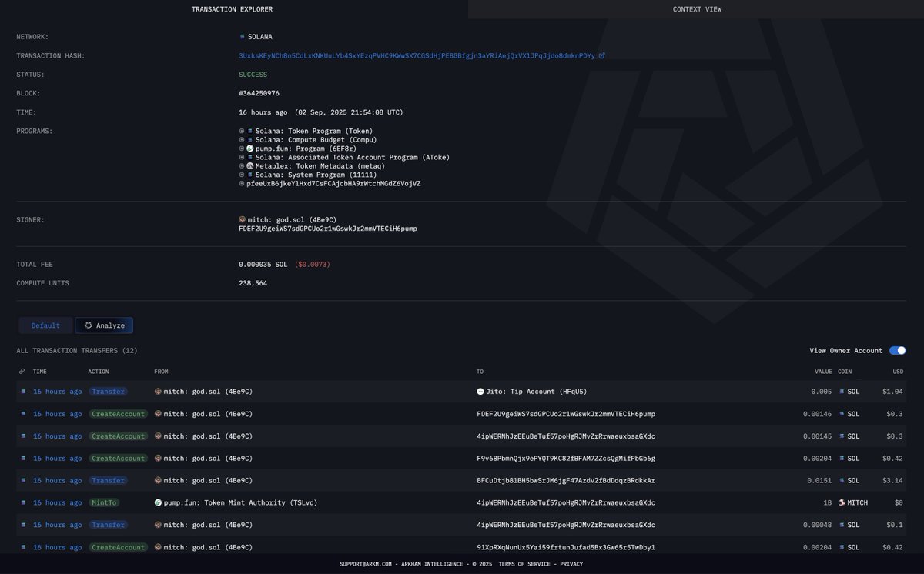Click the 16 hours ago time in the MintTo row
The image size is (924, 574).
(x=57, y=503)
